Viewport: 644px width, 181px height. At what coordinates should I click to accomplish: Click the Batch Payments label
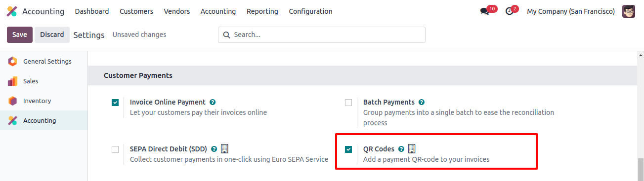point(389,102)
